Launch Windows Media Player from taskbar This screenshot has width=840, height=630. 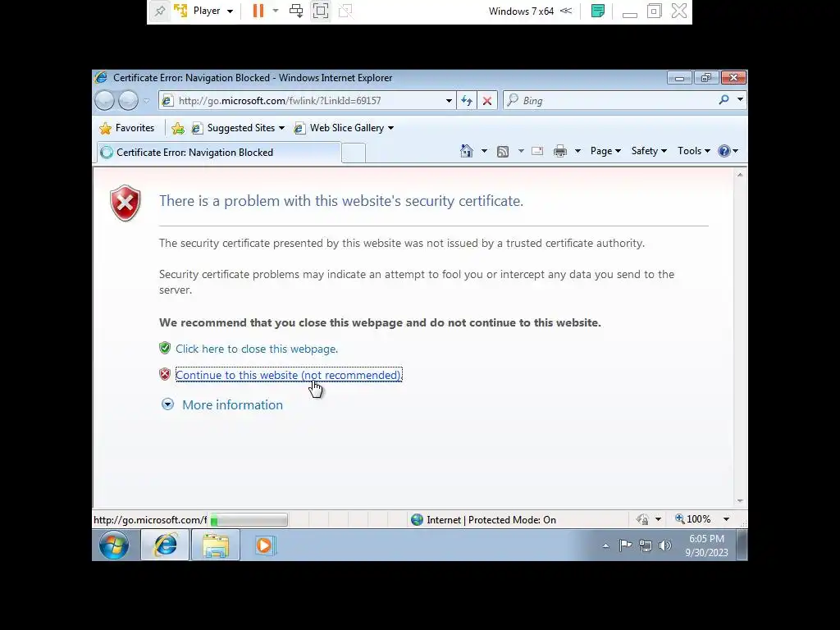(265, 546)
